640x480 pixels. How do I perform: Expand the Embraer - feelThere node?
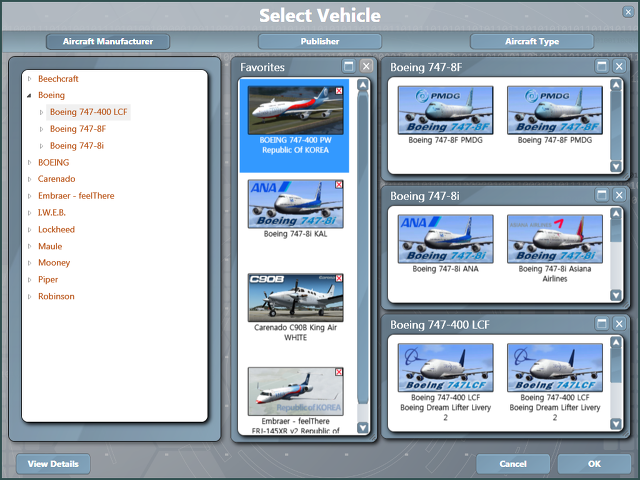click(29, 196)
